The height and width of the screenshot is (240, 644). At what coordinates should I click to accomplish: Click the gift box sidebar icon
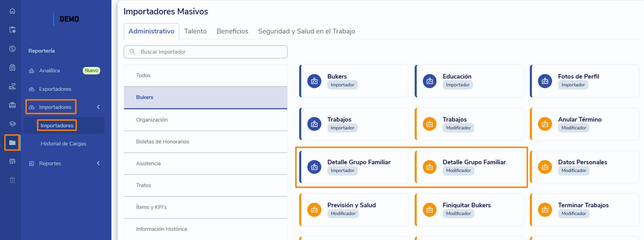[x=12, y=105]
